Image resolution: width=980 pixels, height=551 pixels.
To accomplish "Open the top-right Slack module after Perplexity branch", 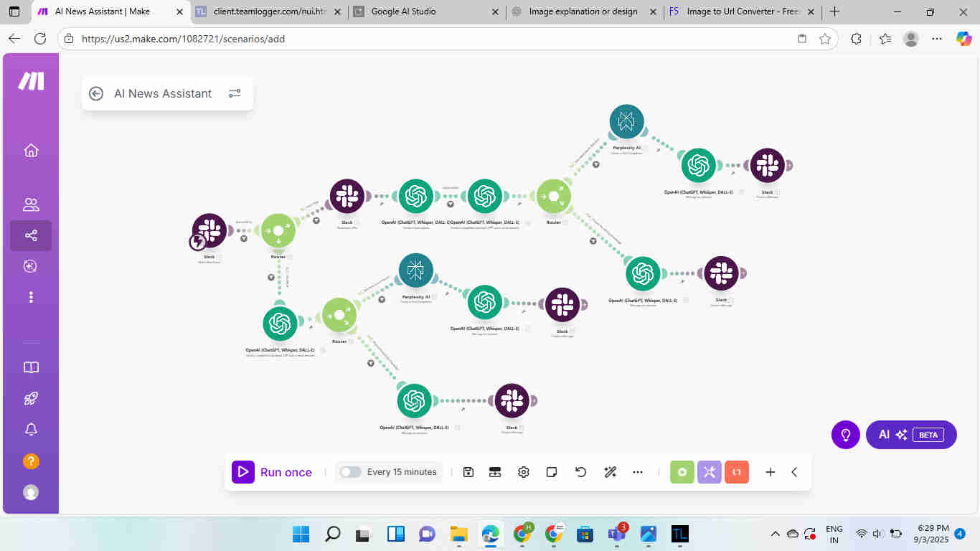I will click(x=768, y=166).
